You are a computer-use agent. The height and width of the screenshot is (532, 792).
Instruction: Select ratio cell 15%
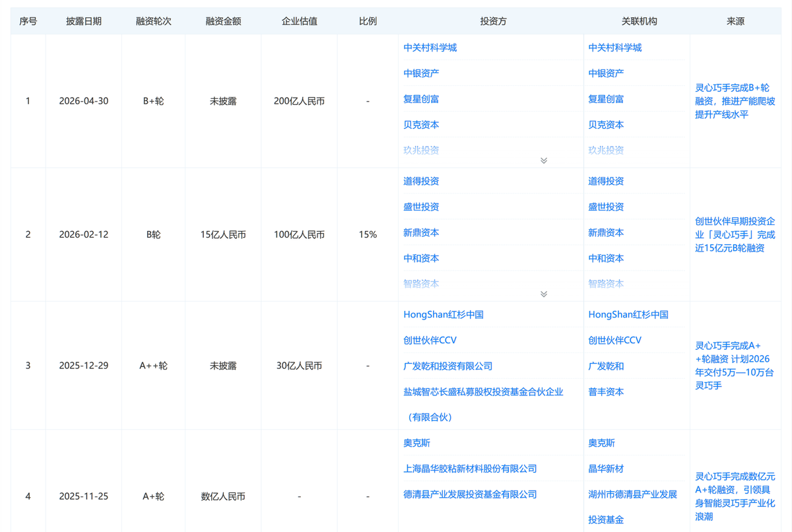point(368,234)
